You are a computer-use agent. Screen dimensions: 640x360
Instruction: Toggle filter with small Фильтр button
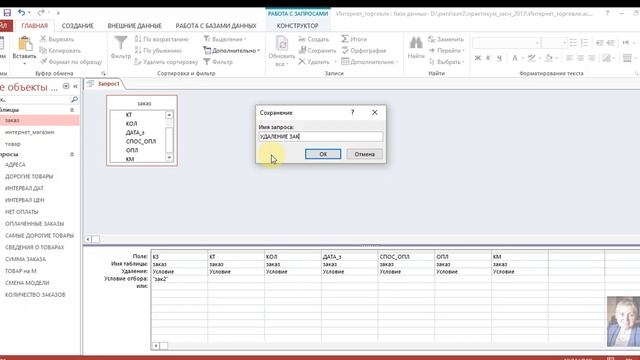pos(218,62)
